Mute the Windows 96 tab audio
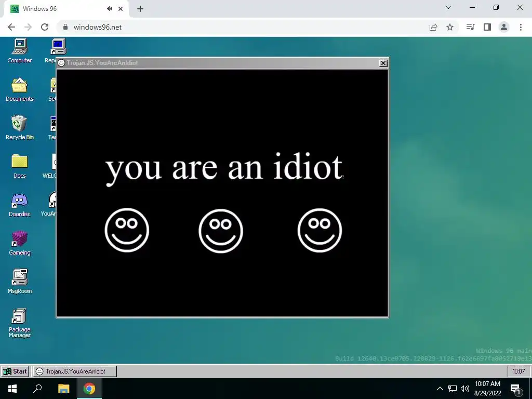 pos(109,9)
